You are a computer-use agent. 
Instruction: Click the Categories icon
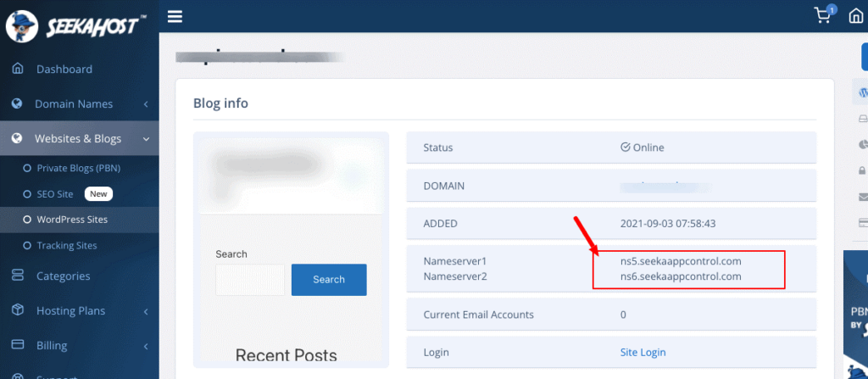pyautogui.click(x=18, y=276)
